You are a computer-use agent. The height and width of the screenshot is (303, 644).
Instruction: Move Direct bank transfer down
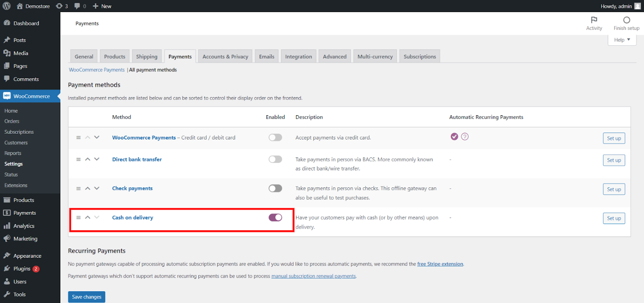point(97,159)
